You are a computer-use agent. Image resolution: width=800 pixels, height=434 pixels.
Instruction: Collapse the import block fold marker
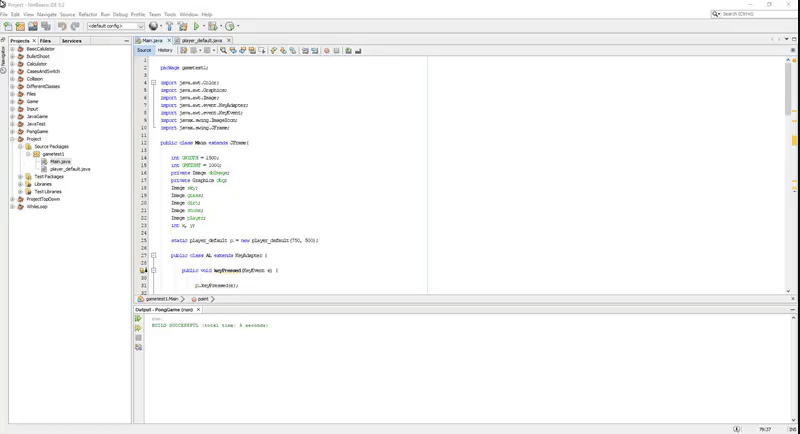pos(153,83)
